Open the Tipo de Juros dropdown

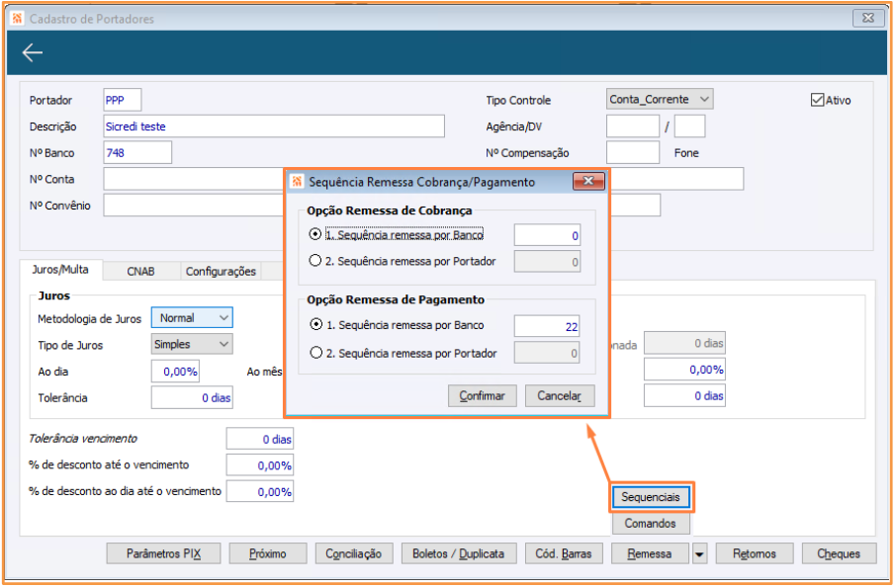[x=192, y=344]
